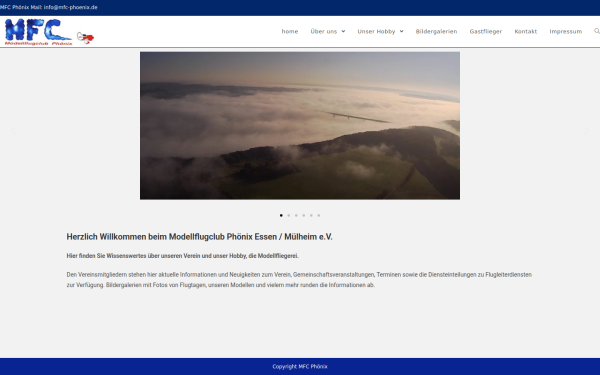Select the last slider dot

(x=319, y=215)
